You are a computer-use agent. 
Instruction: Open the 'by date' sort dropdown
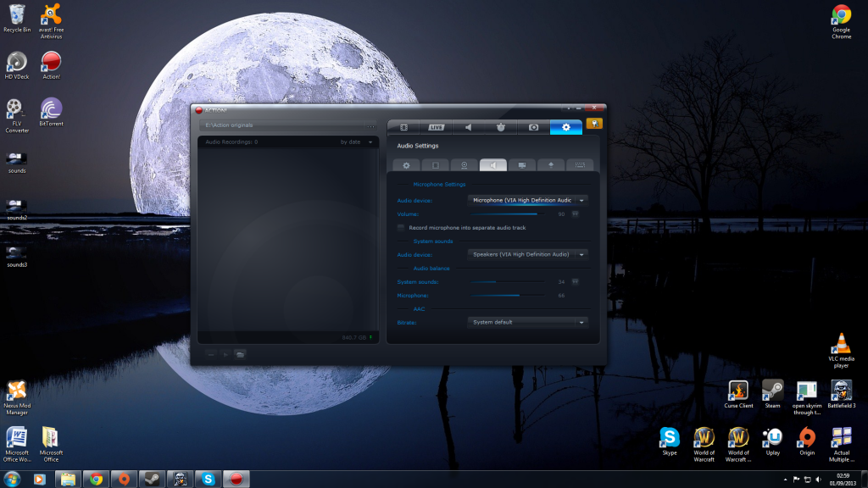click(357, 142)
